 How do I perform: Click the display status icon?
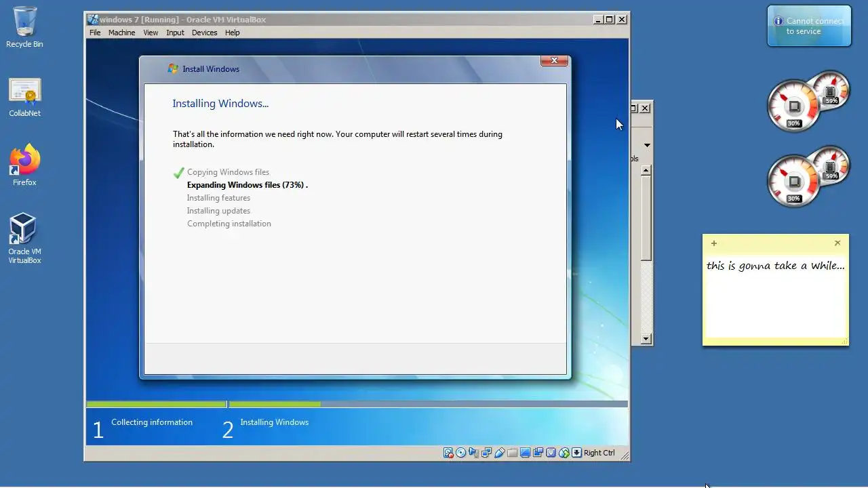click(x=525, y=453)
